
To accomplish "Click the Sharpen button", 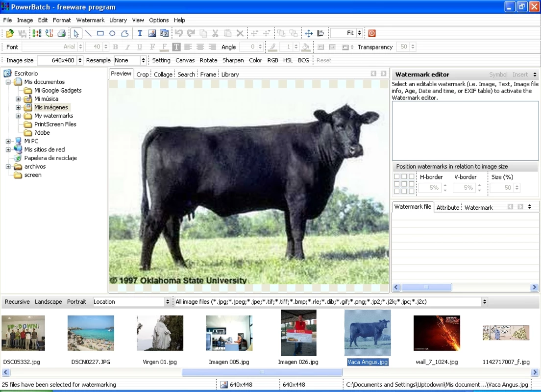I will 233,60.
